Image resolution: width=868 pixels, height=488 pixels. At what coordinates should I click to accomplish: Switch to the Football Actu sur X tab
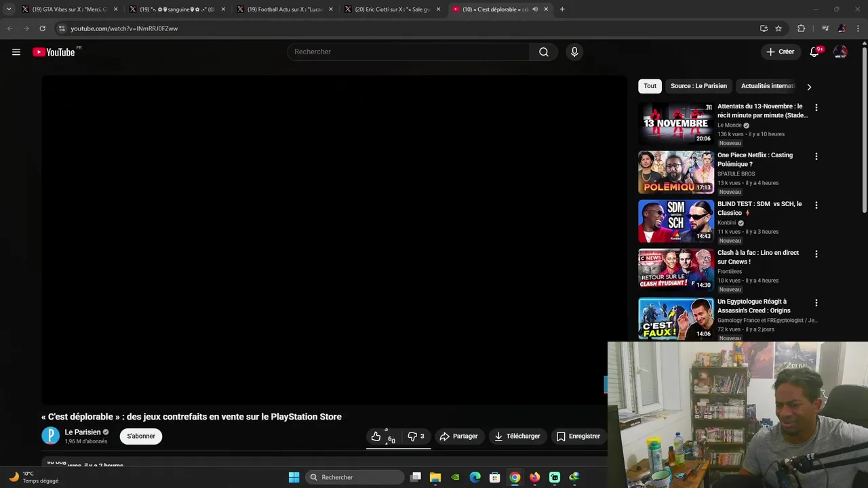pos(283,9)
